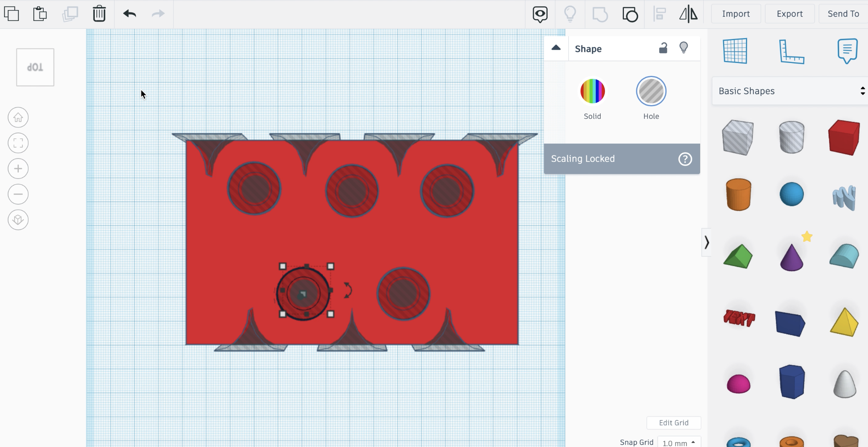Delete selected shape with trash icon
The image size is (868, 447).
[99, 14]
